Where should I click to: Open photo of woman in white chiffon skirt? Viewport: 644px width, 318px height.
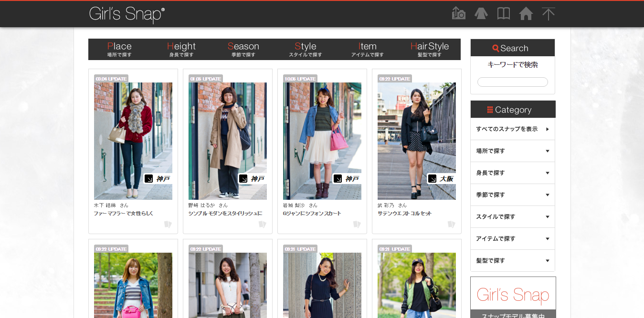[x=322, y=141]
